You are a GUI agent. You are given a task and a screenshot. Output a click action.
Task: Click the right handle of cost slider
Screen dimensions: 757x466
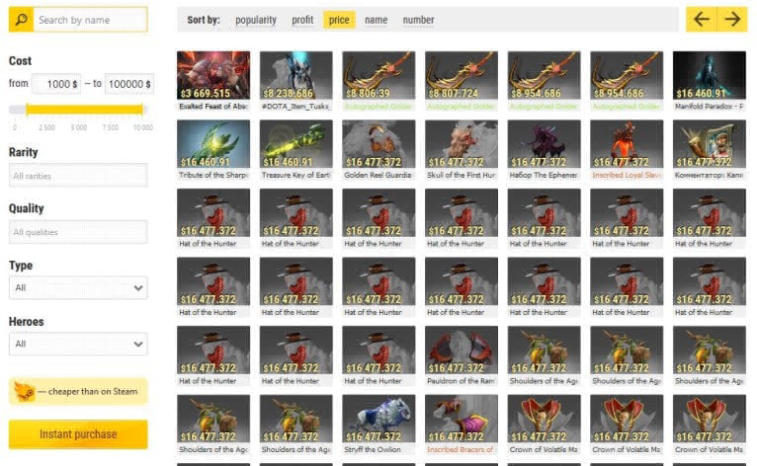coord(142,110)
